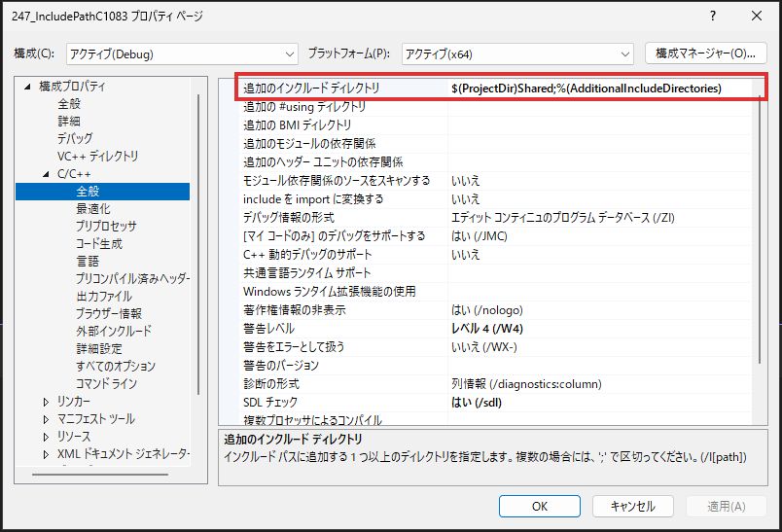
Task: Select 共通言語ランタイム サポート row
Action: click(495, 272)
